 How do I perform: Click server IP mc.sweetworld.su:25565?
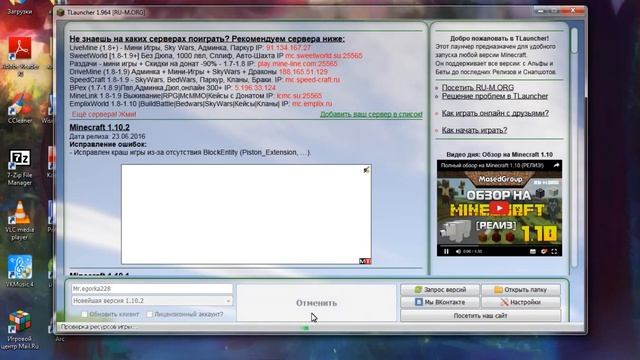pos(324,56)
